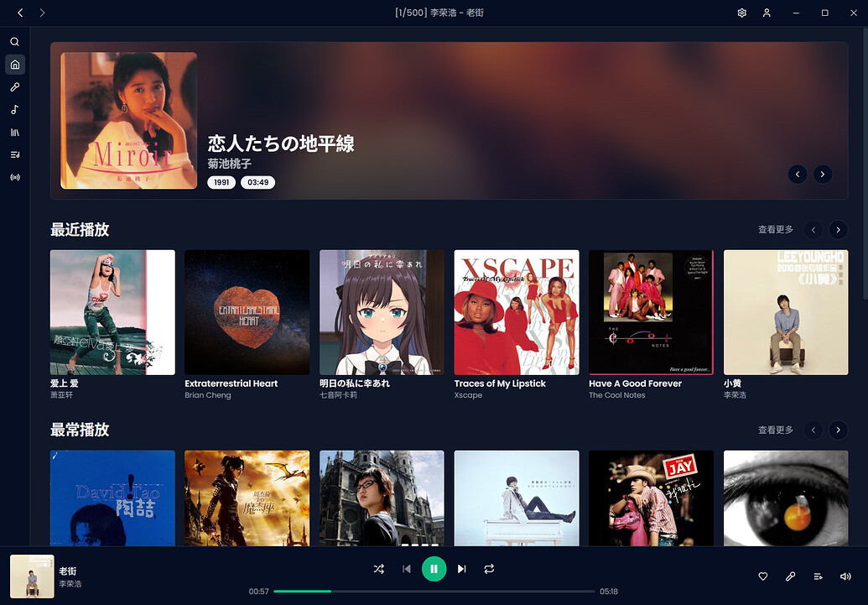This screenshot has height=605, width=868.
Task: Open the JAY cowboy album cover
Action: tap(651, 498)
